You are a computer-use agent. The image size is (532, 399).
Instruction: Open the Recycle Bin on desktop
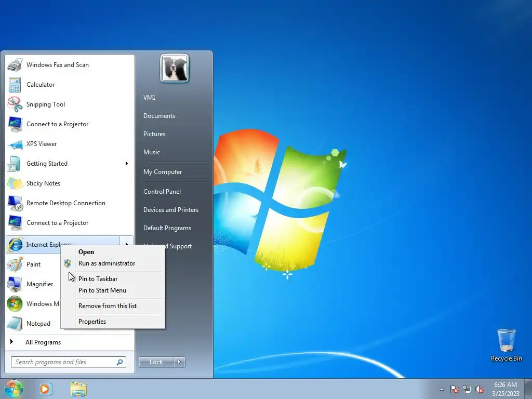(506, 345)
